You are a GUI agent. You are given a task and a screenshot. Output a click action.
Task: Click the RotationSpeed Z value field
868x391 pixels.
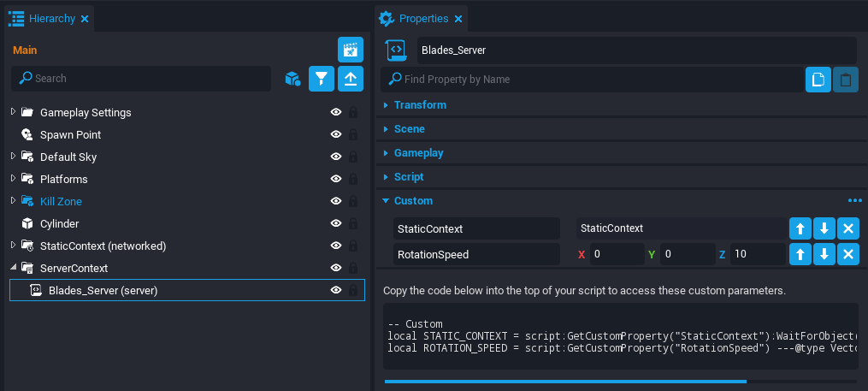(757, 254)
